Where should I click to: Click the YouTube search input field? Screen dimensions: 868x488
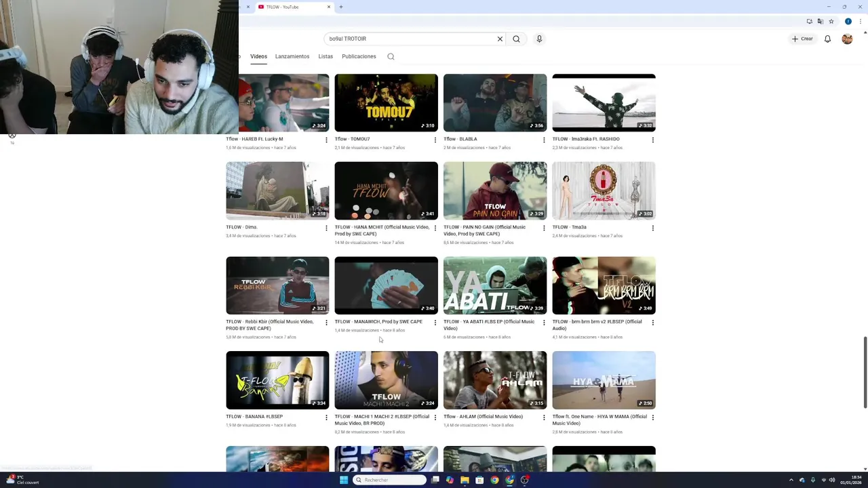pyautogui.click(x=410, y=39)
